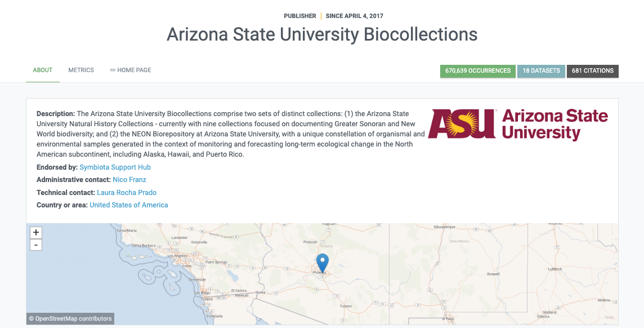Open Nico Franz contact link
The image size is (644, 328).
pos(129,180)
